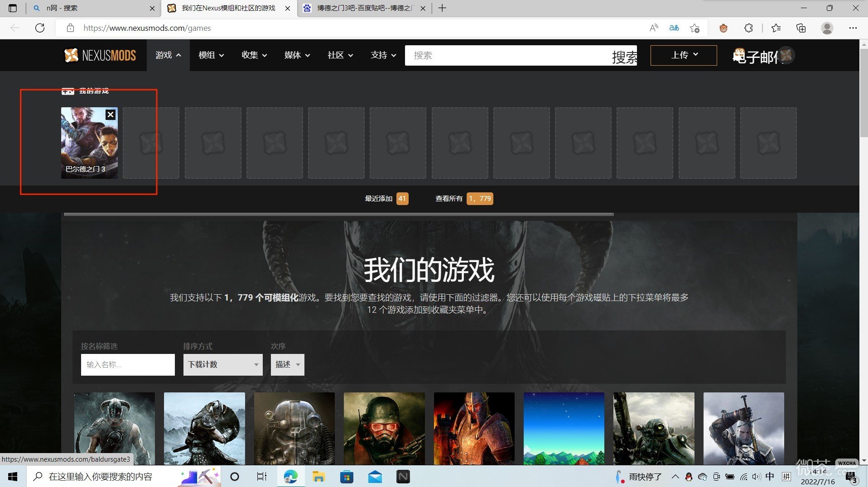
Task: Open the 下载计数 sort dropdown
Action: (x=223, y=365)
